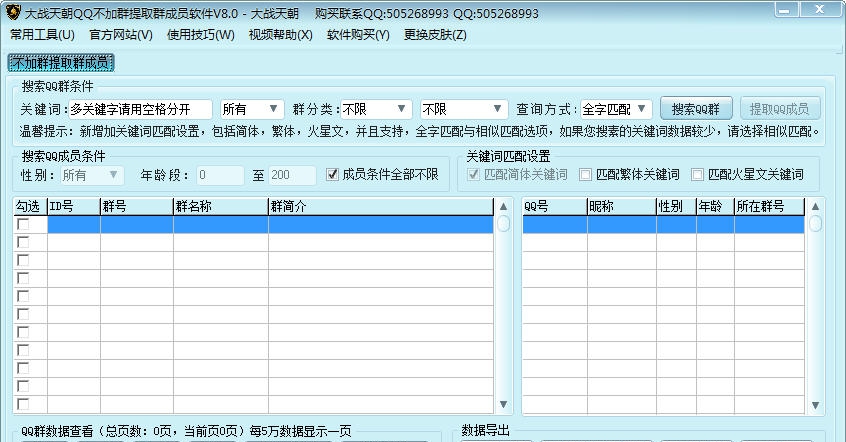The height and width of the screenshot is (442, 846).
Task: Click the 年龄 column header
Action: click(x=715, y=206)
